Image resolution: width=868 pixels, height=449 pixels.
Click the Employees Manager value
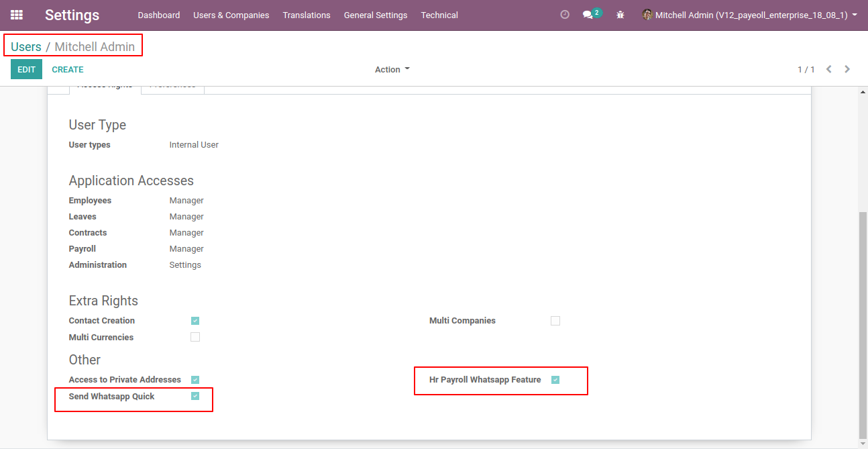tap(186, 201)
